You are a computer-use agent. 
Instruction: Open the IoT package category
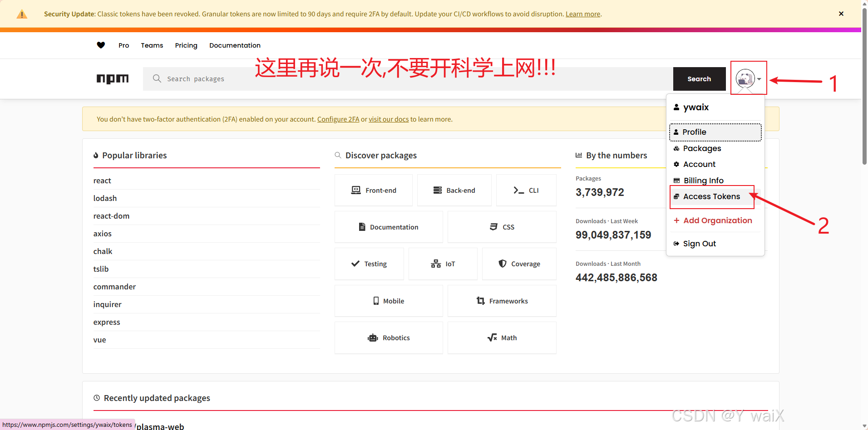(x=443, y=264)
